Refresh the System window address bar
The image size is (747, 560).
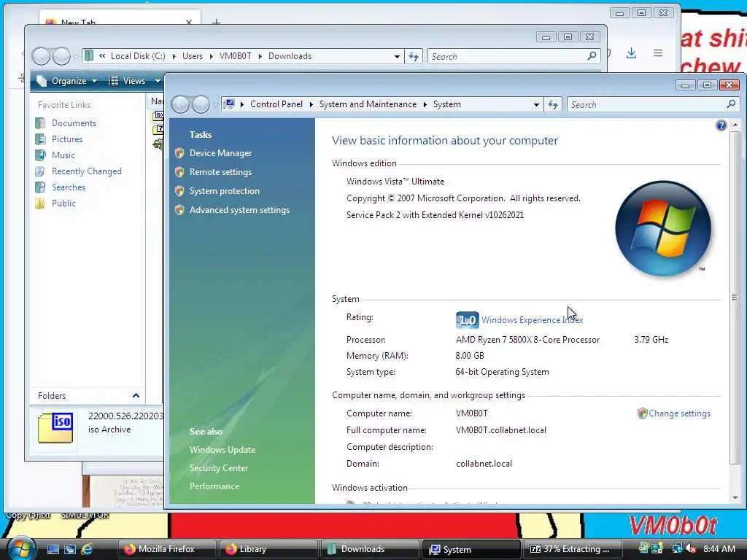553,104
